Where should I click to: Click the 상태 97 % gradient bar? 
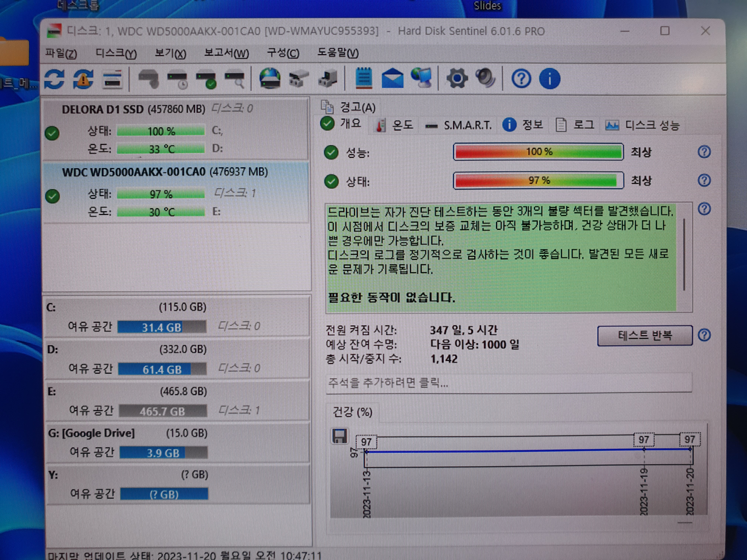pyautogui.click(x=538, y=181)
